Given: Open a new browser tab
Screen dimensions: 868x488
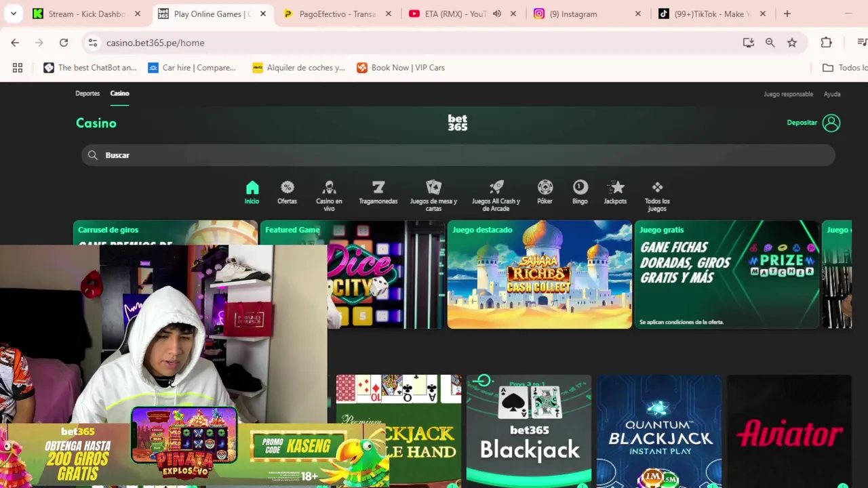Looking at the screenshot, I should coord(787,14).
